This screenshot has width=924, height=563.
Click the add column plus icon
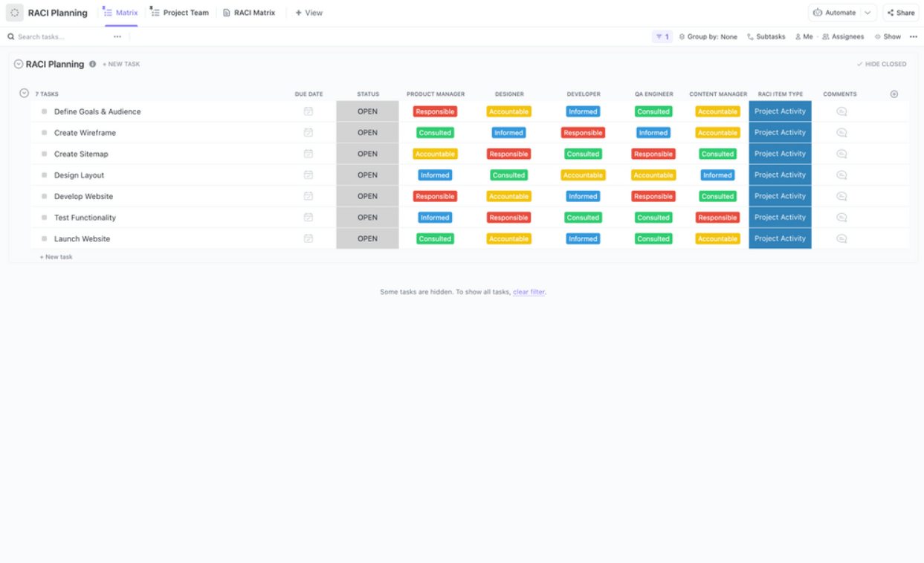[894, 94]
